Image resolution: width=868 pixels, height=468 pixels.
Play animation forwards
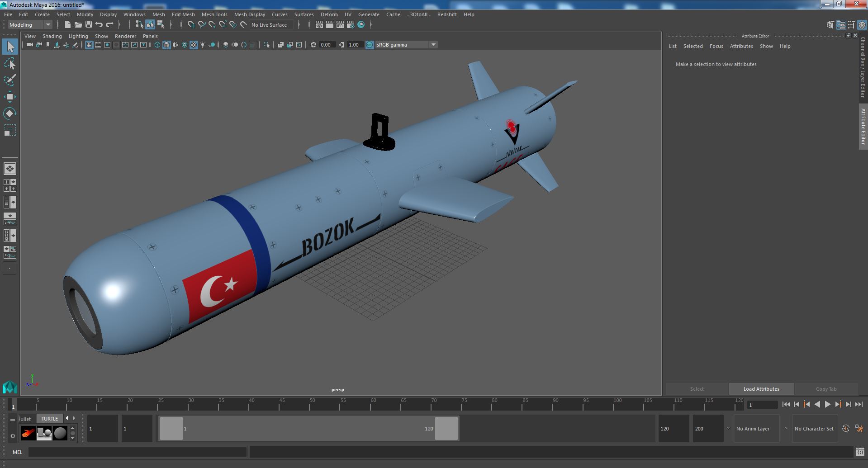[x=827, y=405]
